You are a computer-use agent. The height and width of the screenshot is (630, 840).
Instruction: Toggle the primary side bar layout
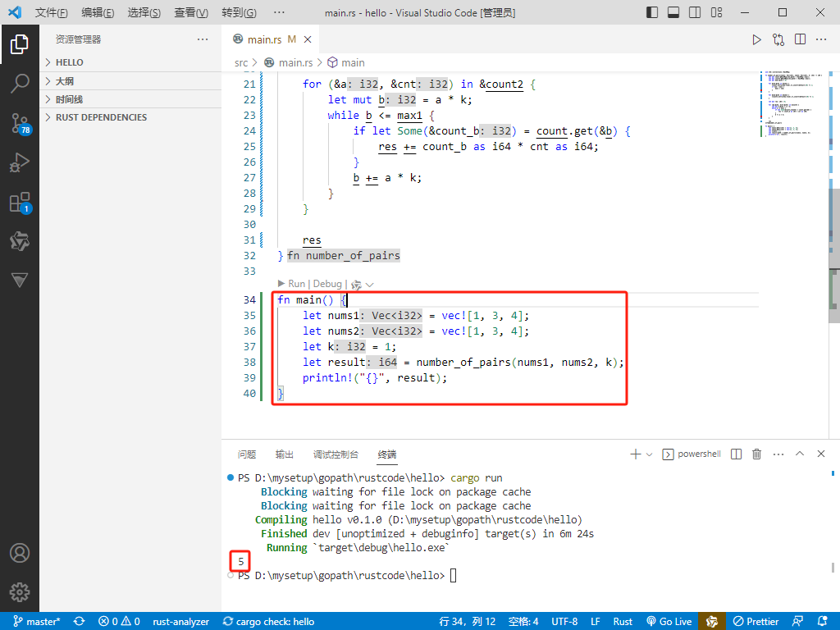652,12
